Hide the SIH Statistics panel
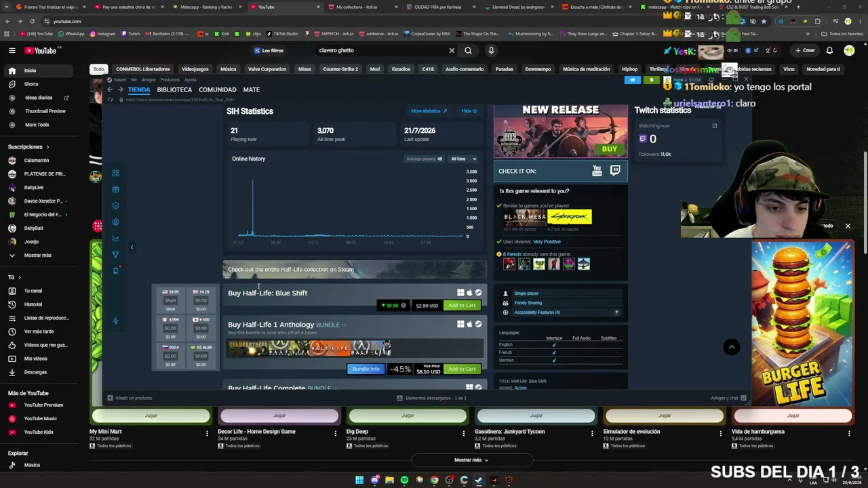Image resolution: width=868 pixels, height=488 pixels. click(x=469, y=111)
